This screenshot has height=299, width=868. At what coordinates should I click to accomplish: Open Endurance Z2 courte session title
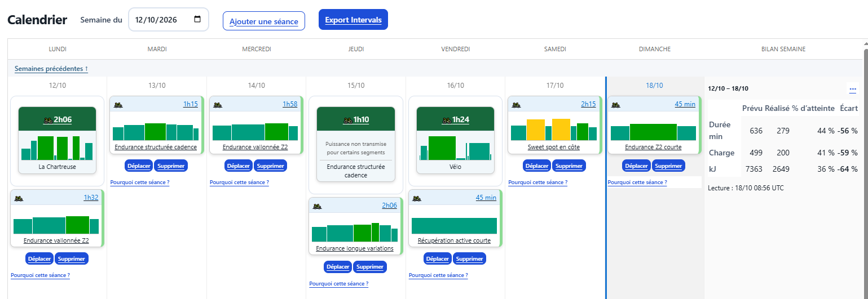pos(653,147)
